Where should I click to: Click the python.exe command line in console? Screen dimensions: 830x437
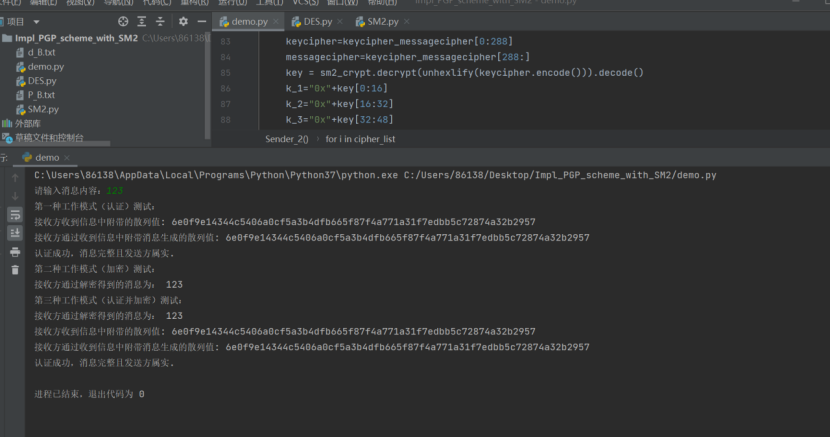click(375, 175)
